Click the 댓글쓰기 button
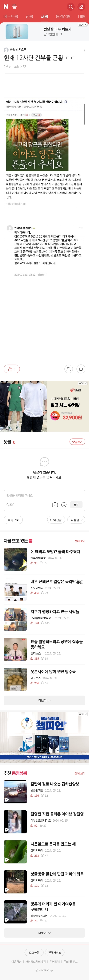This screenshot has height=980, width=89. coord(77,442)
